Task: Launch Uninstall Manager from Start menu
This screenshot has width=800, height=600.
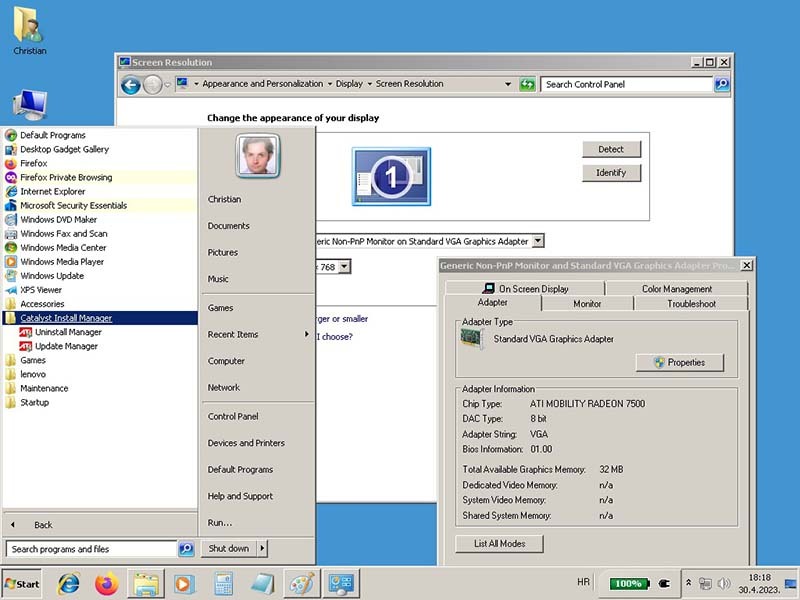Action: [x=68, y=332]
